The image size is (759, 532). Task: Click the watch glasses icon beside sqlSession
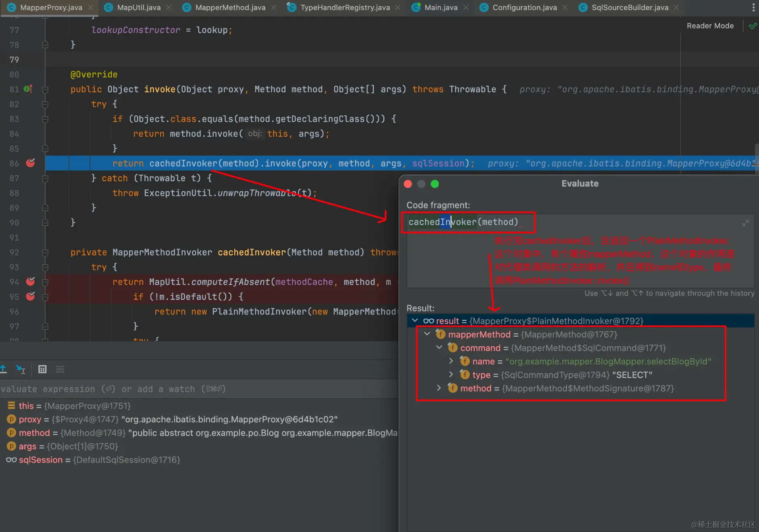click(x=11, y=460)
